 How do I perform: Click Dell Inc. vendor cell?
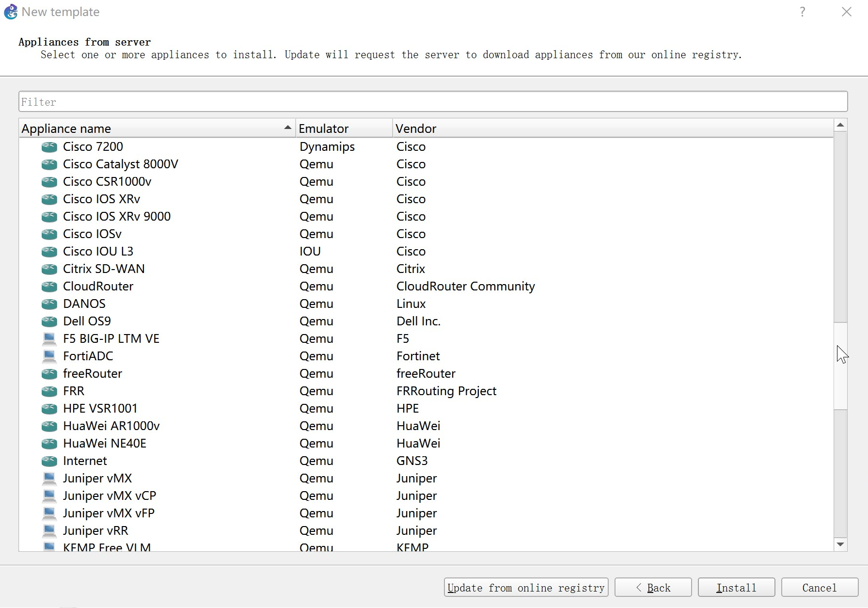tap(418, 321)
